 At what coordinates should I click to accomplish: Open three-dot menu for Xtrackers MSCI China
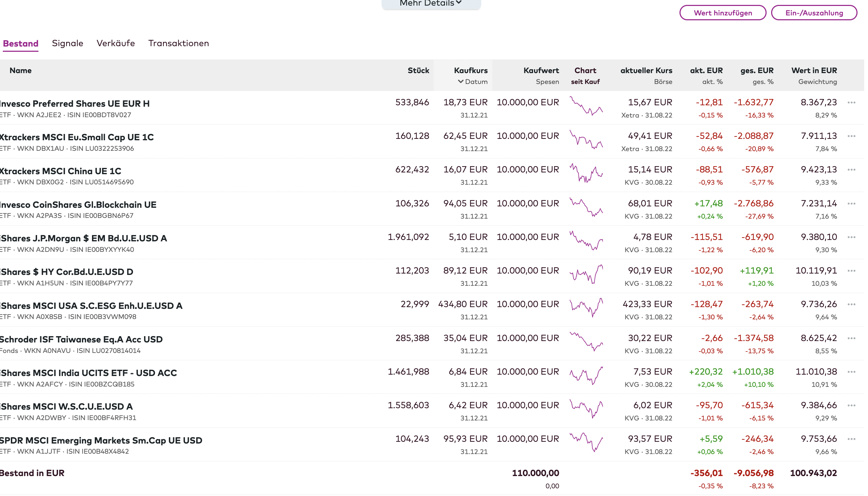pos(851,170)
